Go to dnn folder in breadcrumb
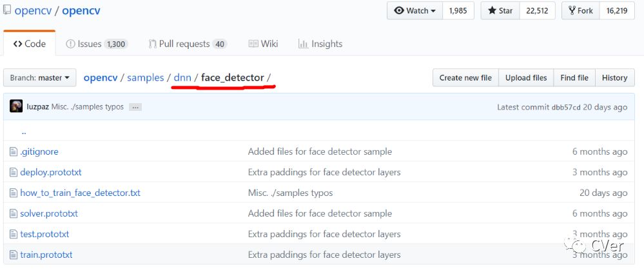 click(182, 77)
